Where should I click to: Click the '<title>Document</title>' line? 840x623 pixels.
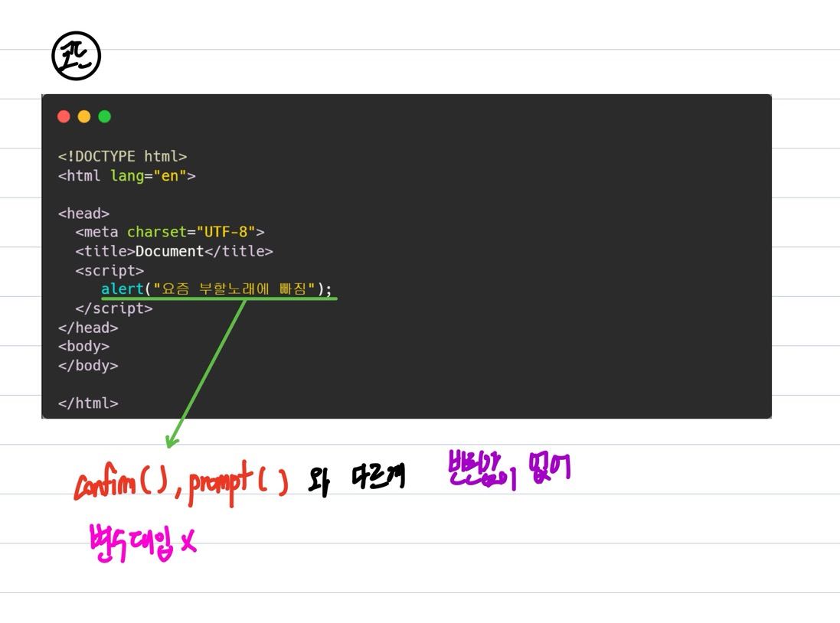point(174,251)
